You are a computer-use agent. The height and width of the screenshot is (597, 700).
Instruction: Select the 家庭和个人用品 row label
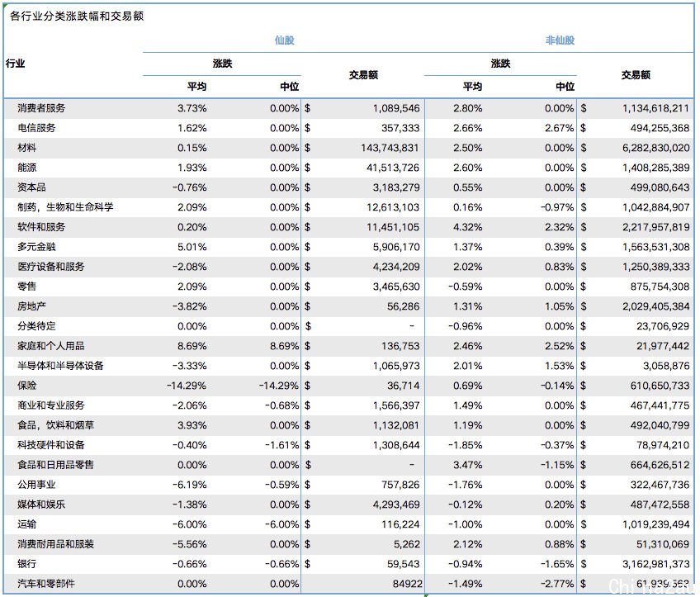click(51, 346)
